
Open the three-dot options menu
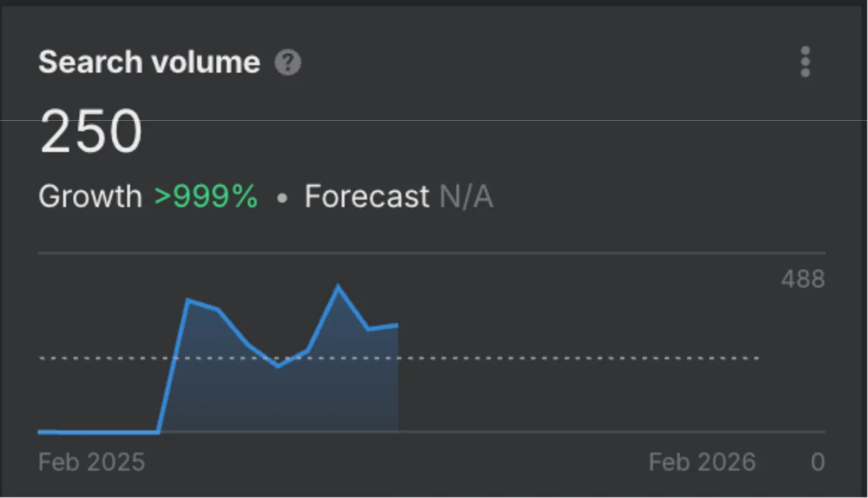[x=805, y=62]
